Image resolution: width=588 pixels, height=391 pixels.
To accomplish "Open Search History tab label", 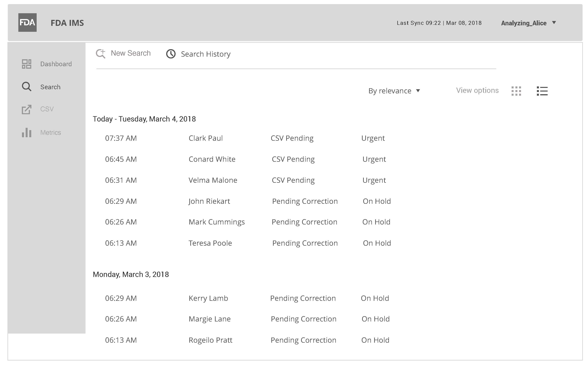I will (206, 54).
